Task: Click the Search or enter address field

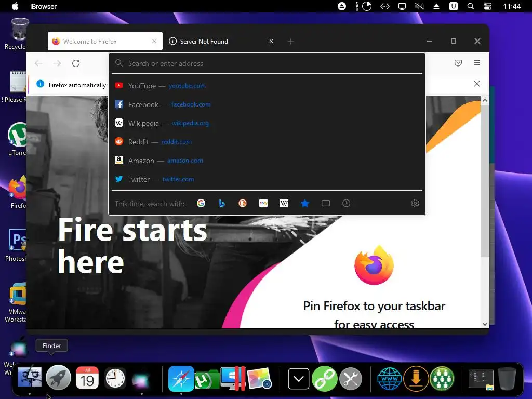Action: (267, 63)
